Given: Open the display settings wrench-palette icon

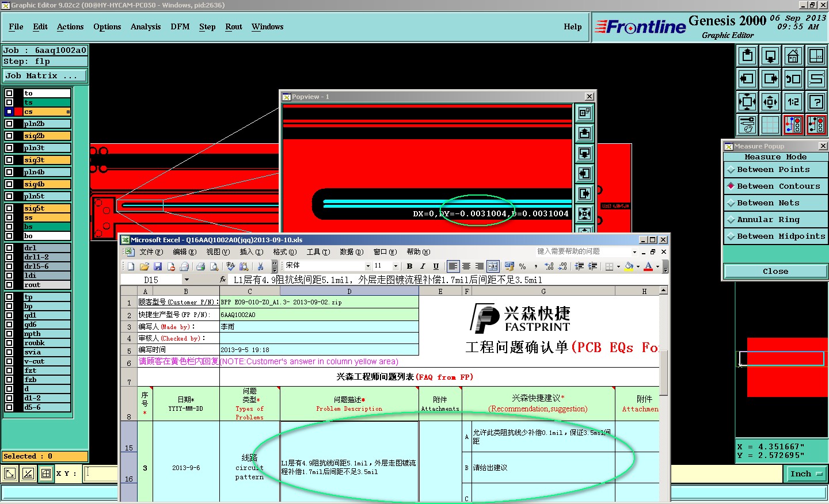Looking at the screenshot, I should point(747,124).
